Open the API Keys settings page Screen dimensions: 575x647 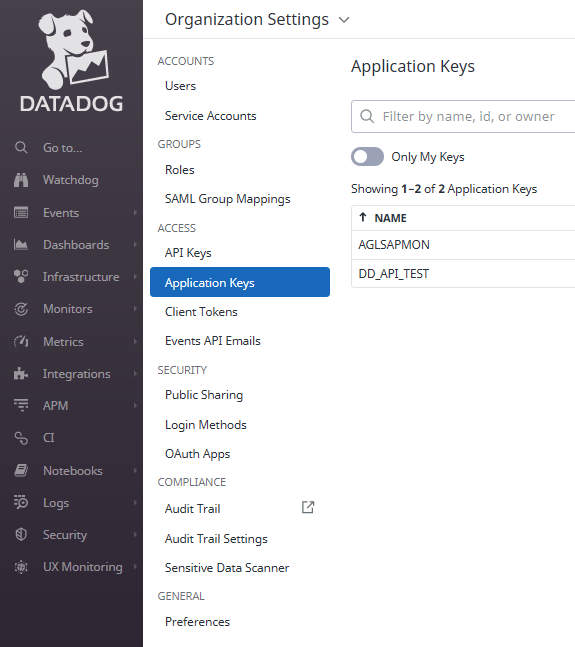[x=188, y=253]
